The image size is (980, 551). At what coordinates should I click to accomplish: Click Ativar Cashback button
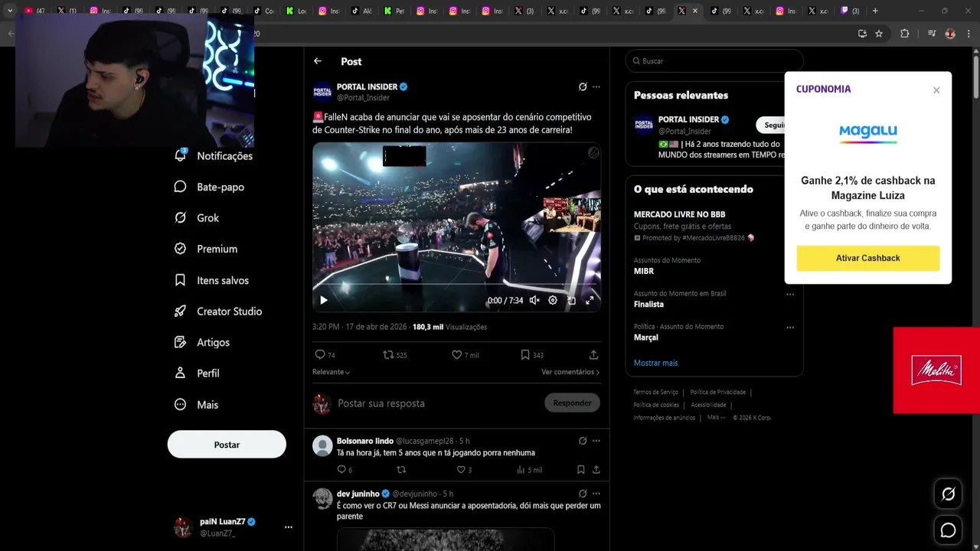tap(868, 258)
